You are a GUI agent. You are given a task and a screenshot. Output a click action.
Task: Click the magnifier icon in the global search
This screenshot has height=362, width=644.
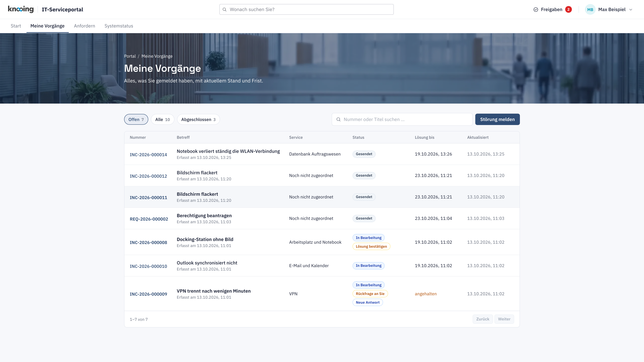(225, 10)
